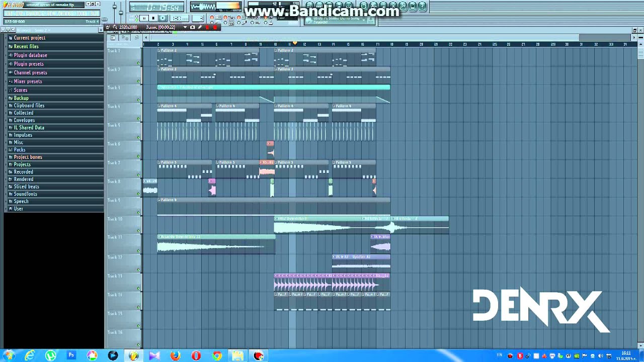Open the EDIT menu
This screenshot has width=644, height=362.
click(20, 13)
